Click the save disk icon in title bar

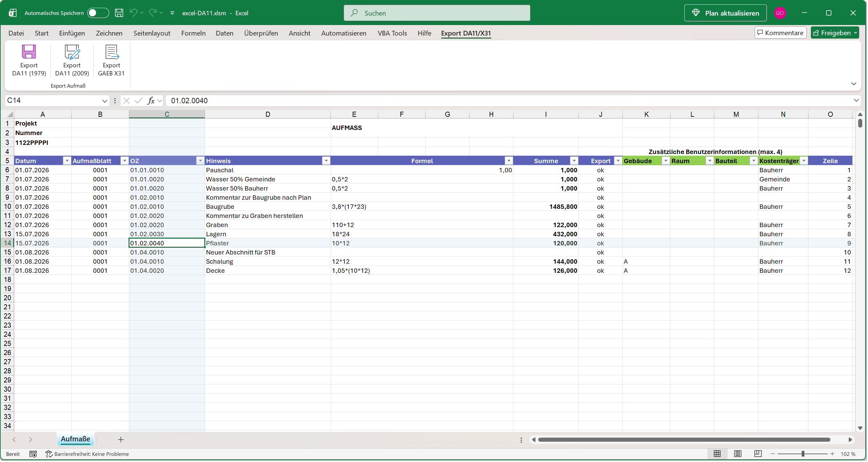119,13
